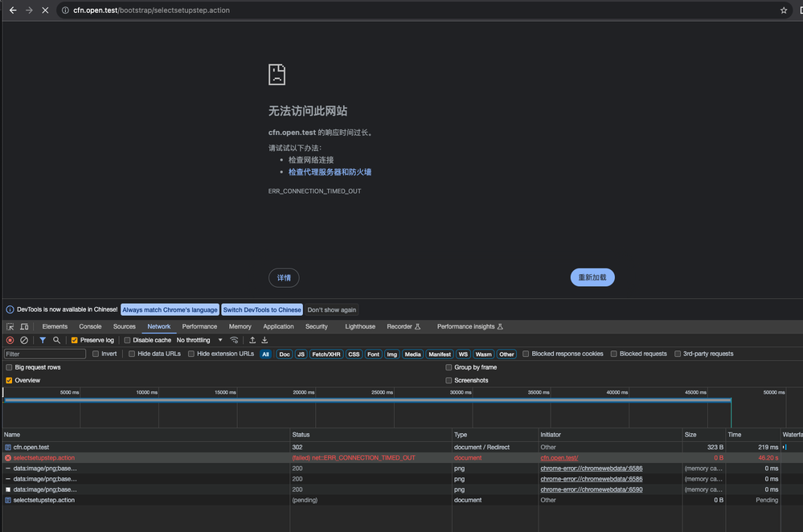Open the Performance insights tab
This screenshot has width=803, height=532.
coord(470,327)
